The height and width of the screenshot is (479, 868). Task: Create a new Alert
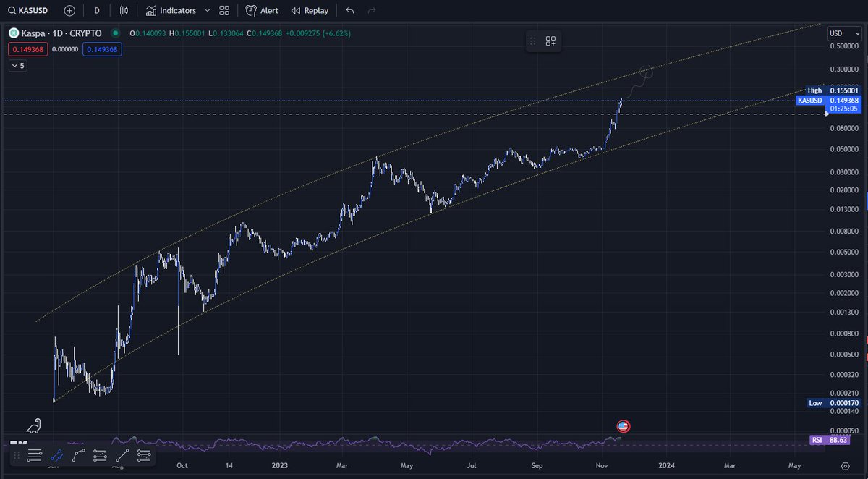(x=262, y=11)
